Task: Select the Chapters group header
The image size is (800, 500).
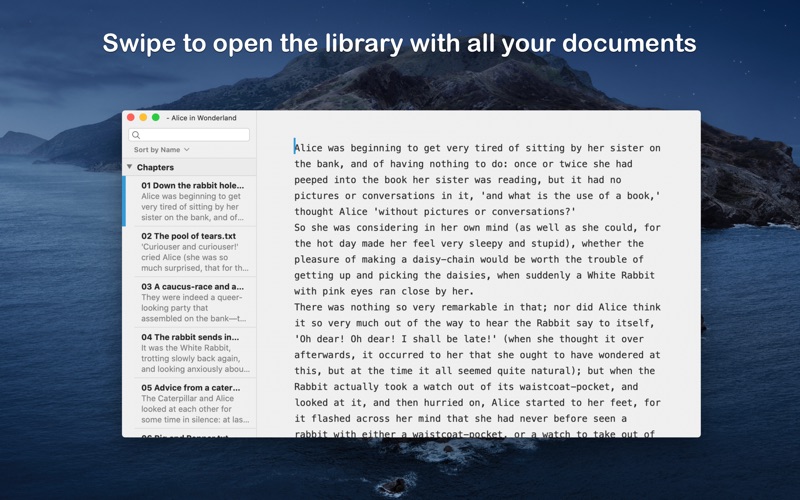Action: 189,167
